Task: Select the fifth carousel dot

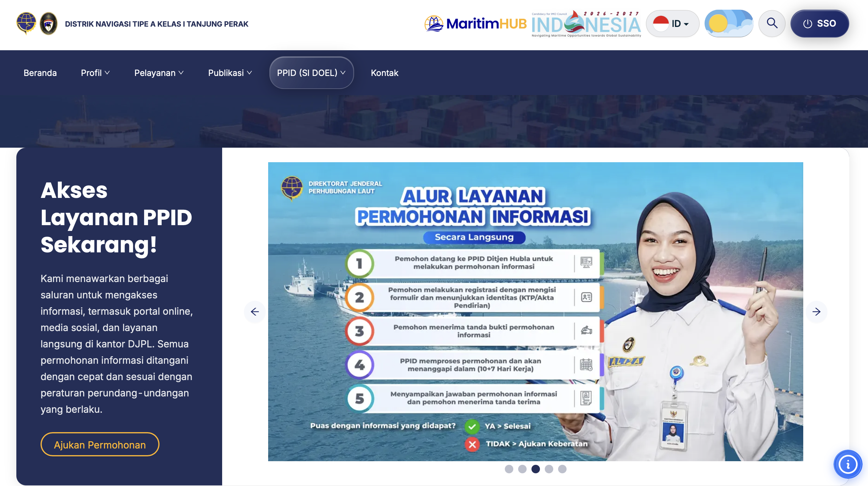Action: click(x=562, y=469)
